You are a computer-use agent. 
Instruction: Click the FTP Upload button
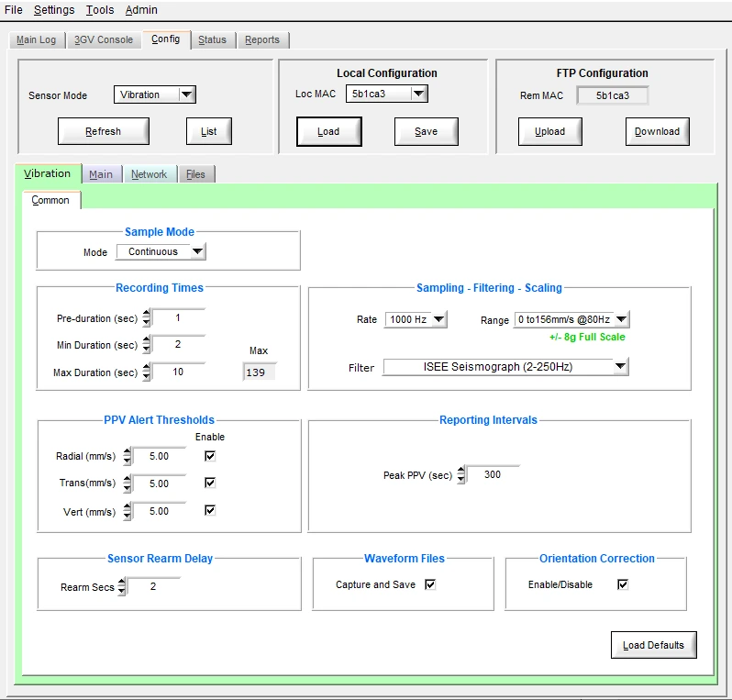[550, 132]
